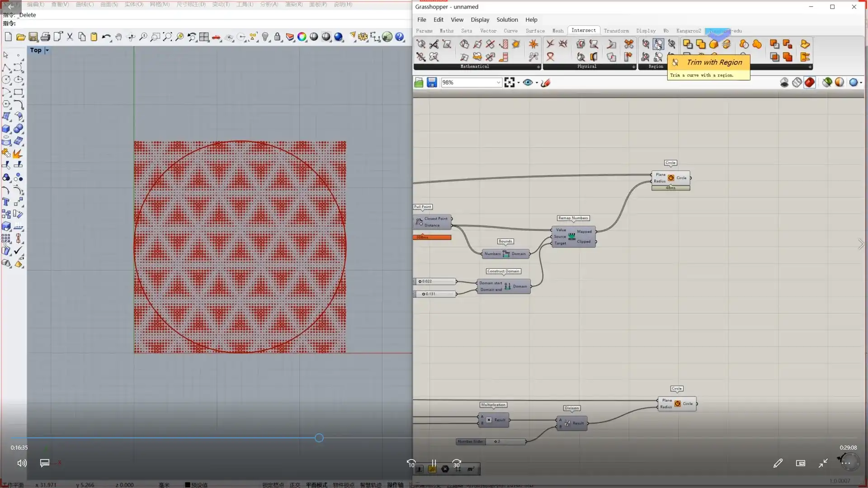
Task: Open the 98% zoom level dropdown
Action: [x=498, y=82]
